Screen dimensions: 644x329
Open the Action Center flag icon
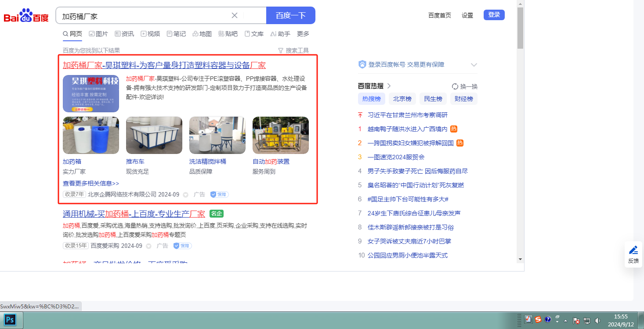pyautogui.click(x=577, y=320)
